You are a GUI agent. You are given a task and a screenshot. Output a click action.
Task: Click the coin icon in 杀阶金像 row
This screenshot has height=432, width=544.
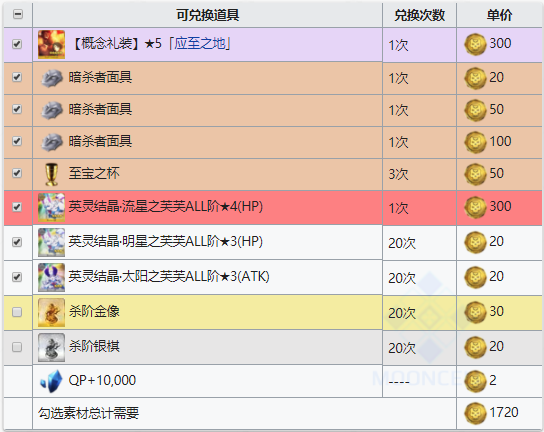(x=475, y=312)
